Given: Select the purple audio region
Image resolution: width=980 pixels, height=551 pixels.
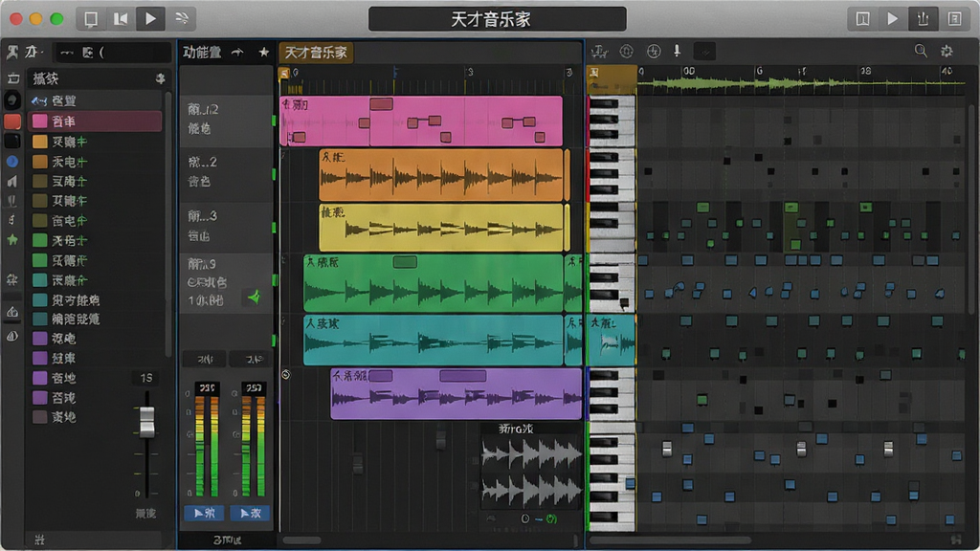Looking at the screenshot, I should tap(456, 393).
